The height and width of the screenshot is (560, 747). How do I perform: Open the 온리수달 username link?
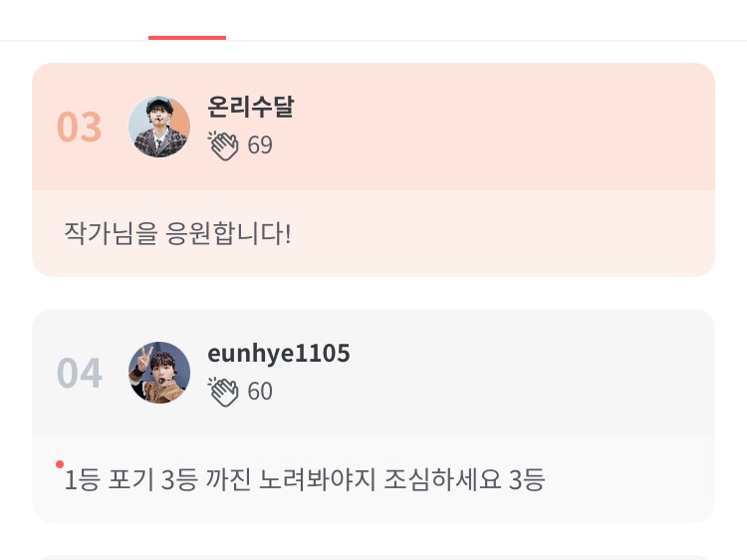pos(250,108)
